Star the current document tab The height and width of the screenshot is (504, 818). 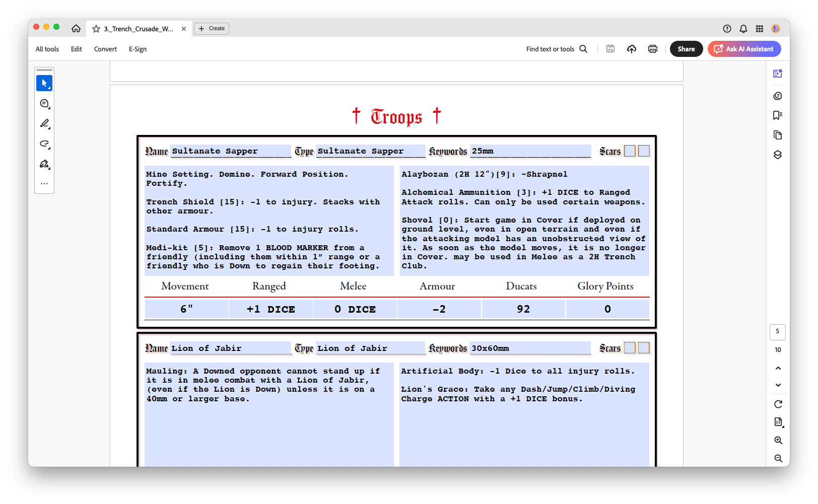(x=96, y=29)
